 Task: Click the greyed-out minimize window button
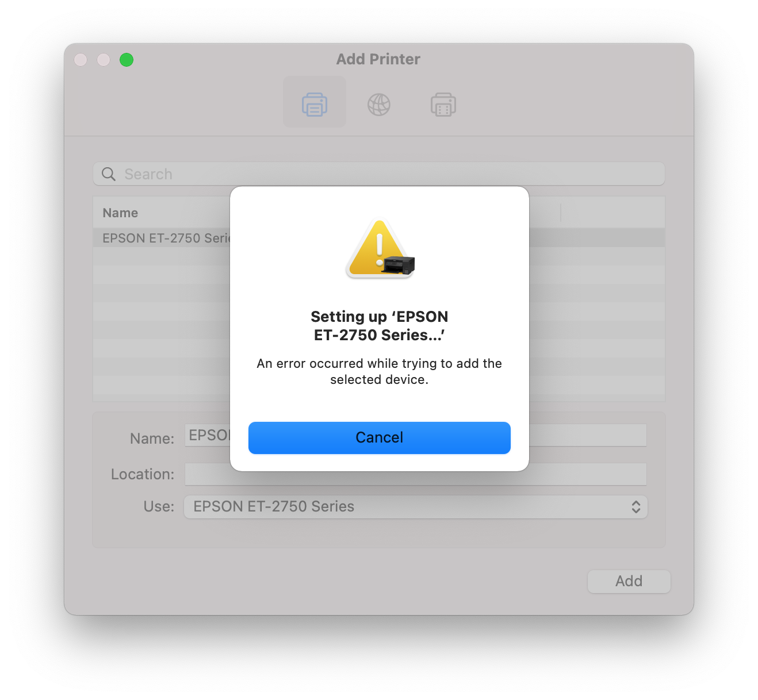(x=104, y=60)
